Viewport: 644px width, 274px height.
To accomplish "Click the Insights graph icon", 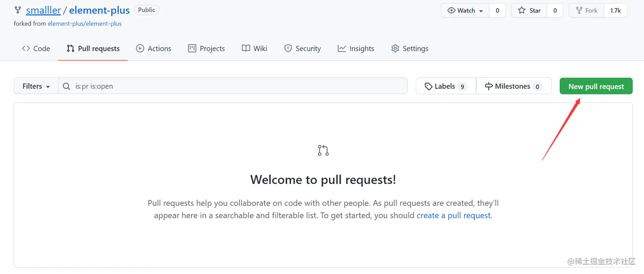I will (342, 49).
